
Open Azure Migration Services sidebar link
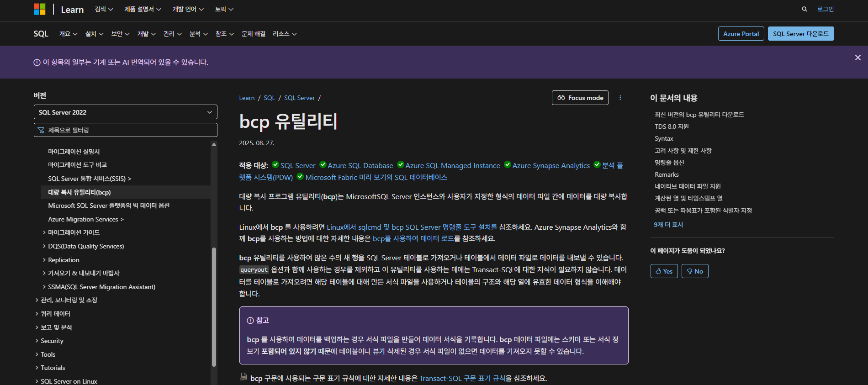(86, 219)
